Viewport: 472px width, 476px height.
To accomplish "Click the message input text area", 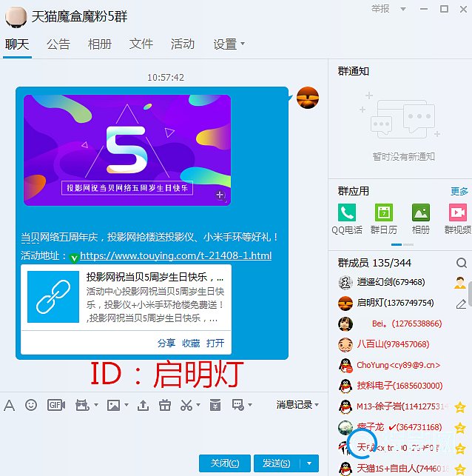I will 163,432.
